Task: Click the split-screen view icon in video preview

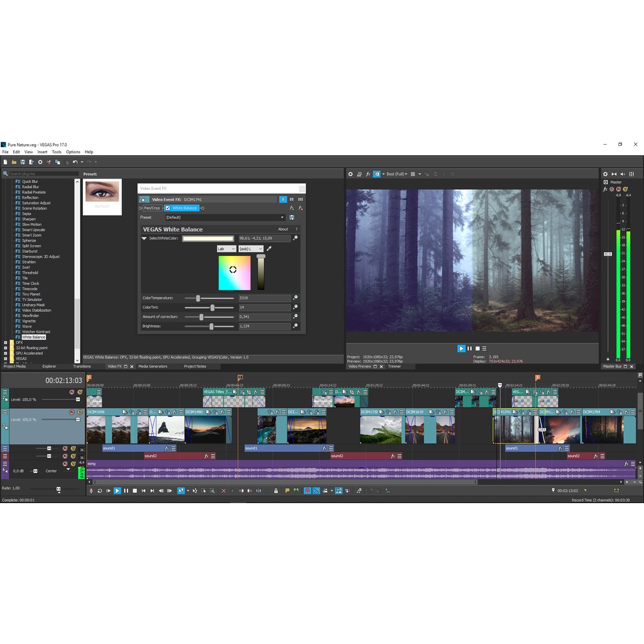Action: [377, 174]
